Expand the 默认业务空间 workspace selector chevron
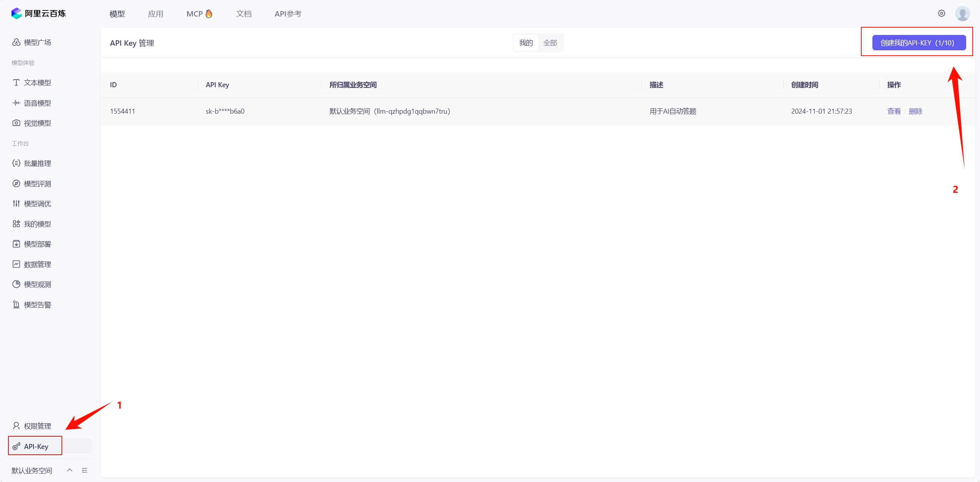Screen dimensions: 980x482 70,470
